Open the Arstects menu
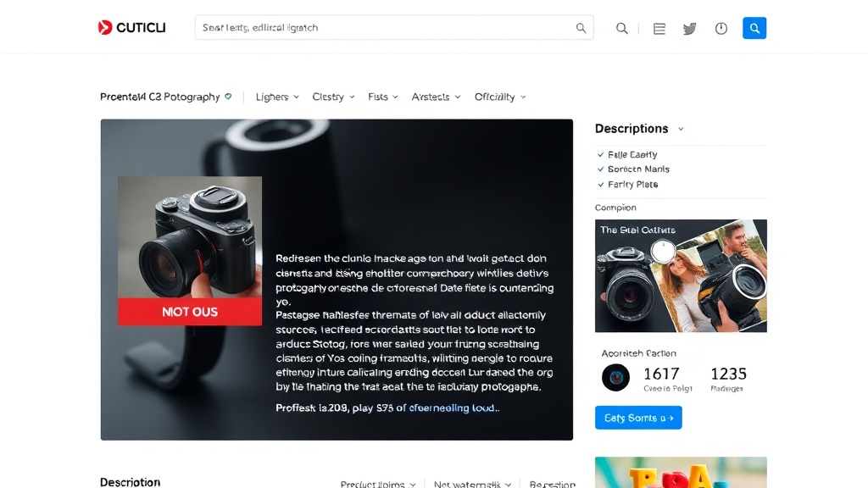 (436, 97)
